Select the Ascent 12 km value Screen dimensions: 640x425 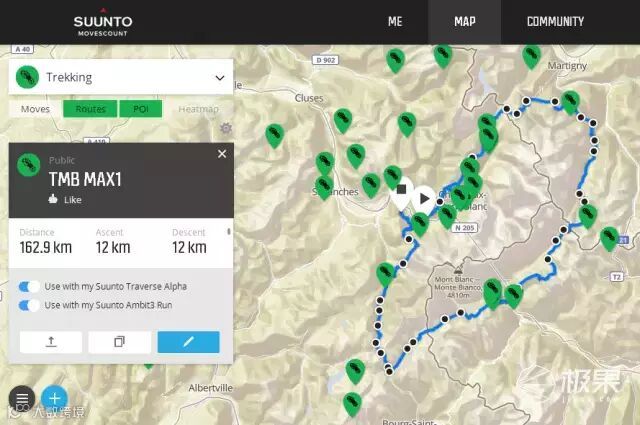[x=113, y=247]
